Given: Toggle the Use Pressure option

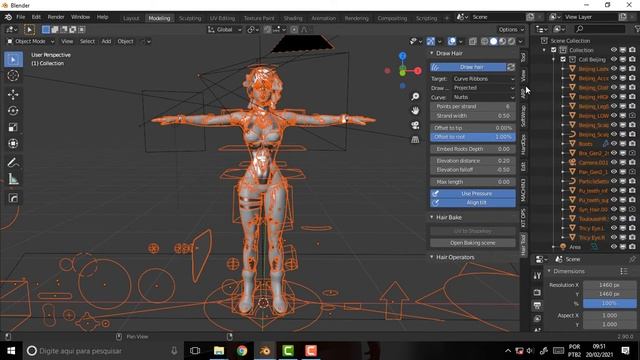Looking at the screenshot, I should pos(473,193).
